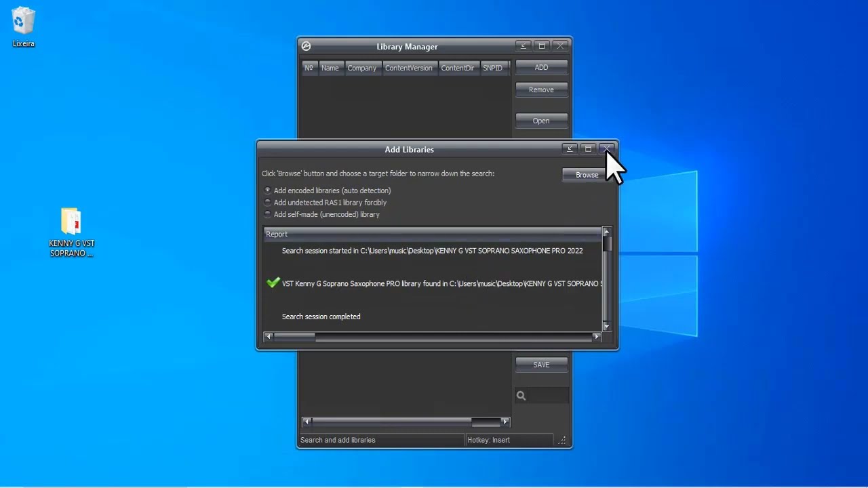Click the ContentVersion column header
Viewport: 868px width, 488px height.
click(x=408, y=68)
